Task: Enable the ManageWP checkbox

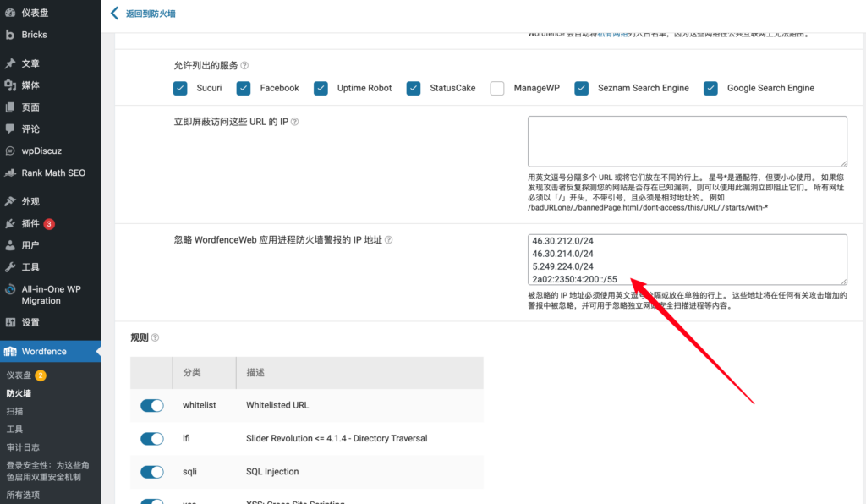Action: click(x=496, y=87)
